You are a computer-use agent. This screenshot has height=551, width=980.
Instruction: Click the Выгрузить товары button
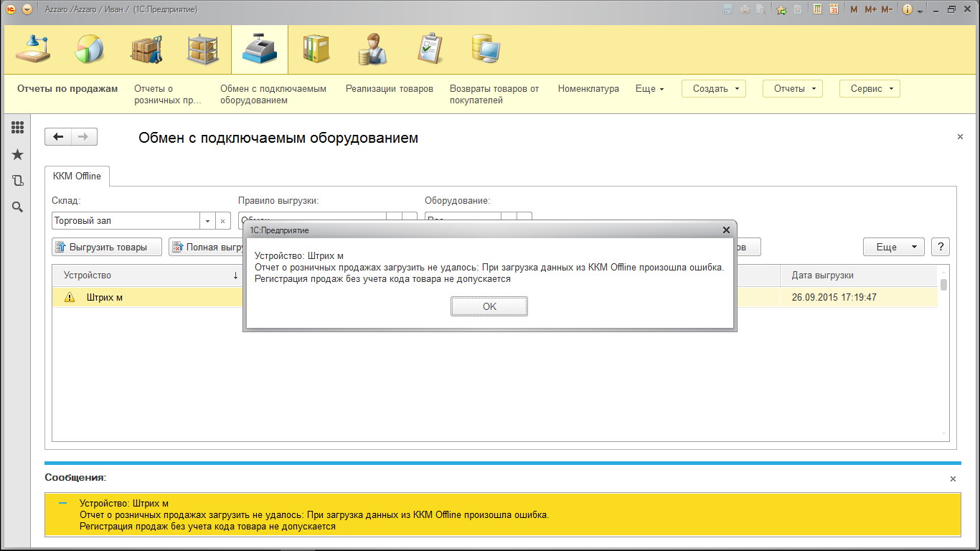pyautogui.click(x=107, y=247)
